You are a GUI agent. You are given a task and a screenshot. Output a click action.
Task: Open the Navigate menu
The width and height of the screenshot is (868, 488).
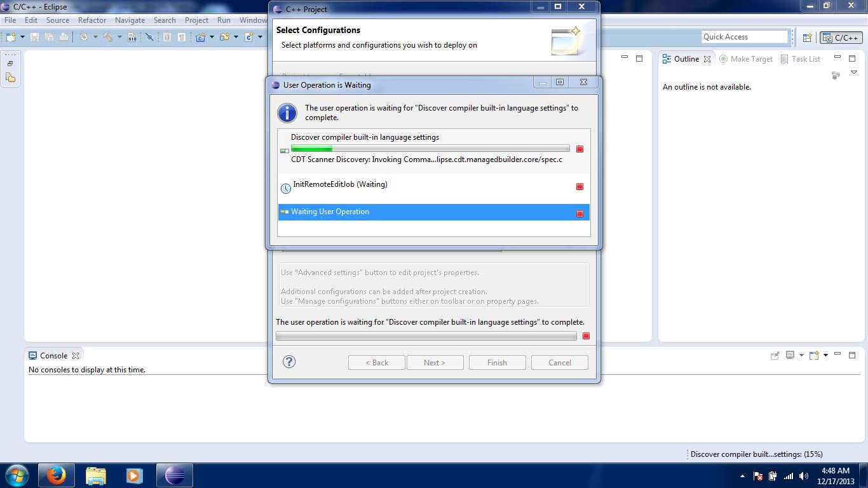click(x=130, y=20)
